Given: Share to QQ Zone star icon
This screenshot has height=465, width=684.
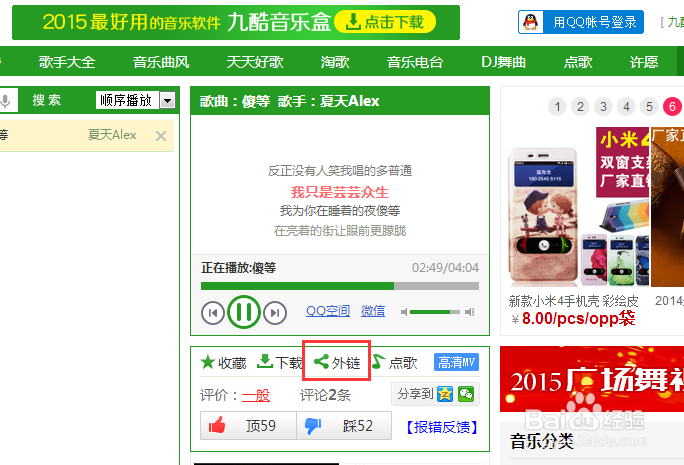Looking at the screenshot, I should pos(445,394).
